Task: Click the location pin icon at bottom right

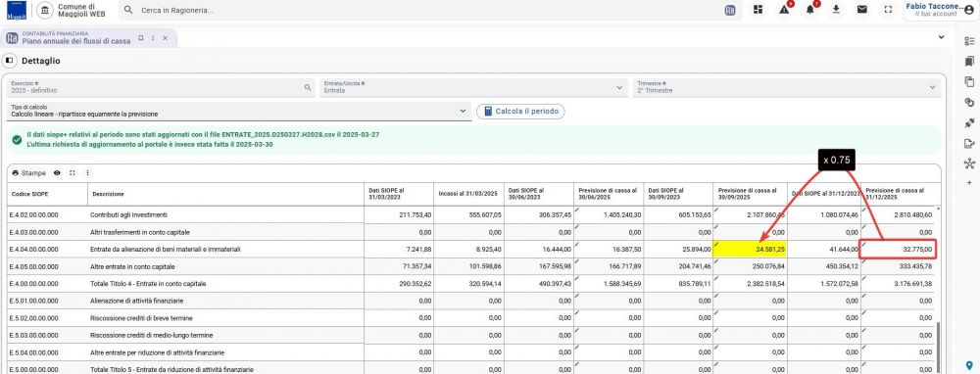Action: 969,365
